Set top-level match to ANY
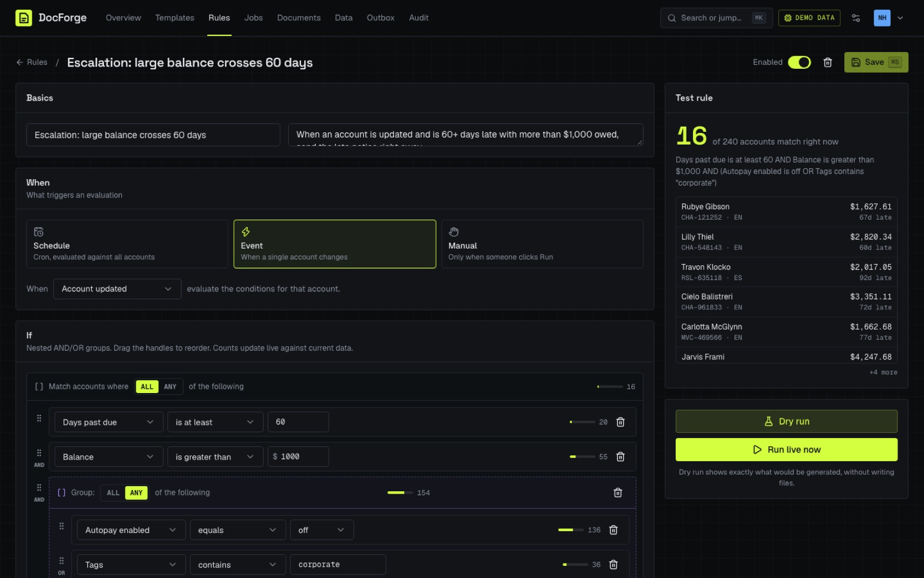Screen dimensions: 924x578 pyautogui.click(x=170, y=387)
